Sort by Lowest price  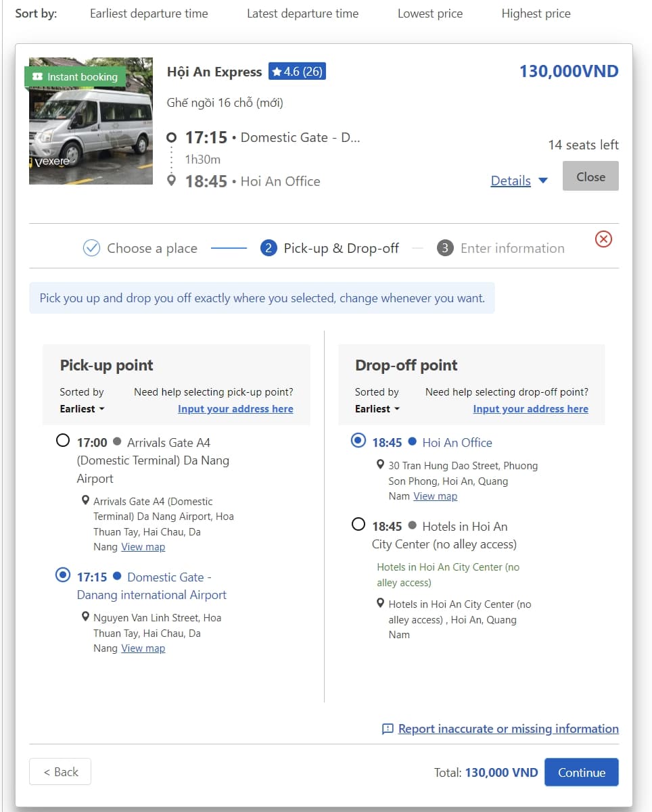pyautogui.click(x=430, y=14)
